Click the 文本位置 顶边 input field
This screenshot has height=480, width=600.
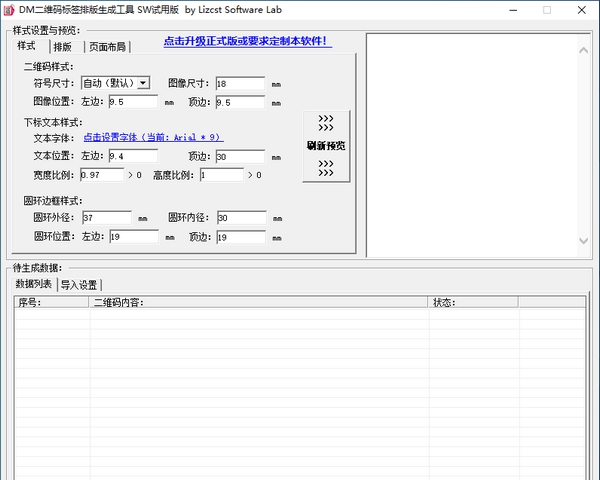tap(240, 157)
